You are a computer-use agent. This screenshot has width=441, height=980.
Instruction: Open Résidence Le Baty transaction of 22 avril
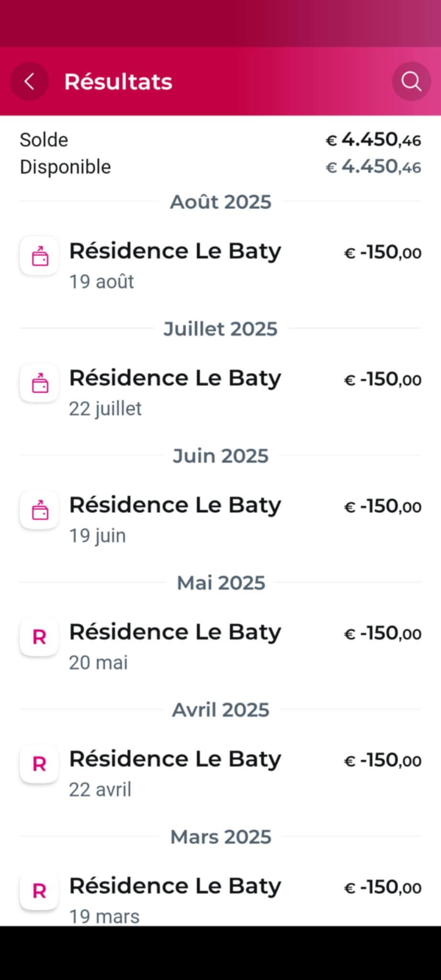tap(175, 759)
